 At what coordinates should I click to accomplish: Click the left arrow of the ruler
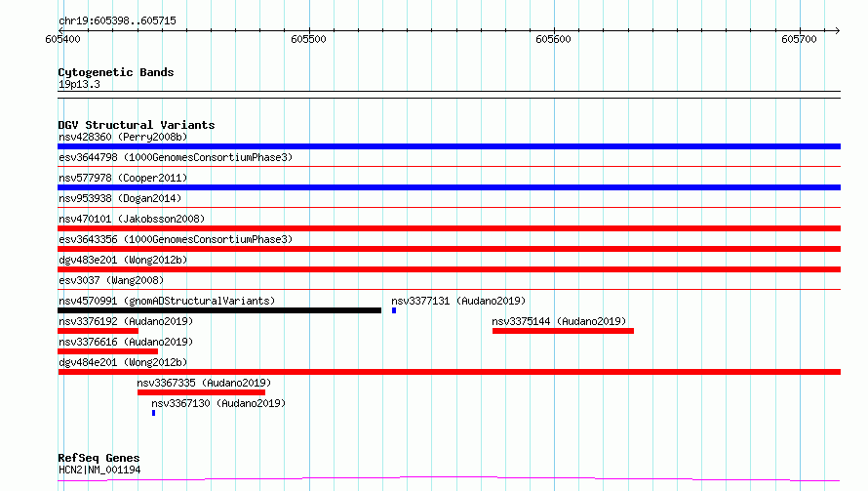[60, 30]
